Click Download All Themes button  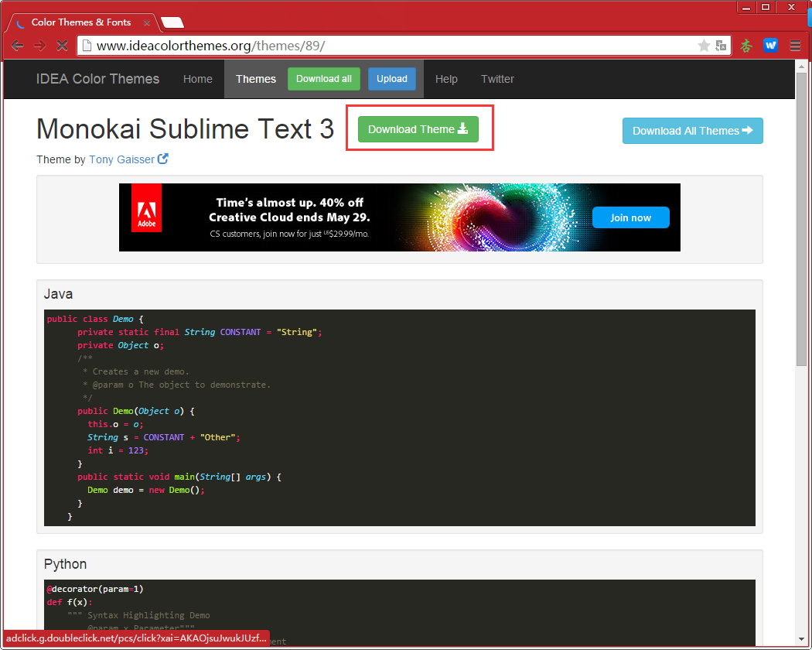point(692,131)
